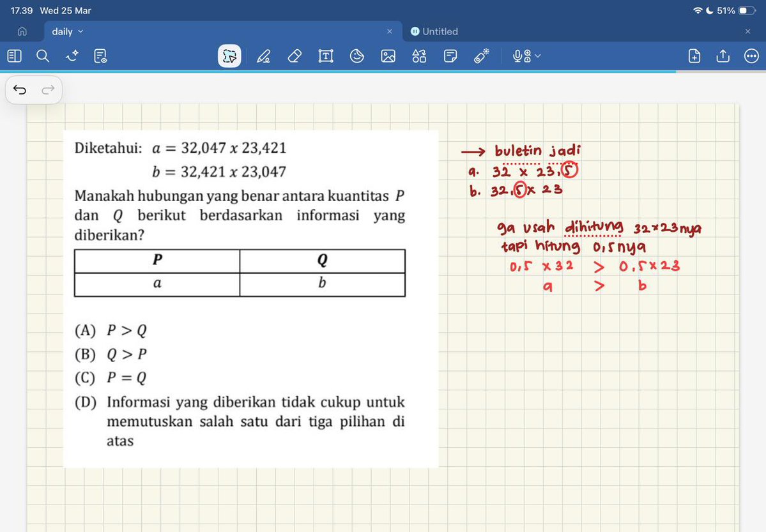The height and width of the screenshot is (532, 766).
Task: Open the home library icon
Action: point(22,31)
